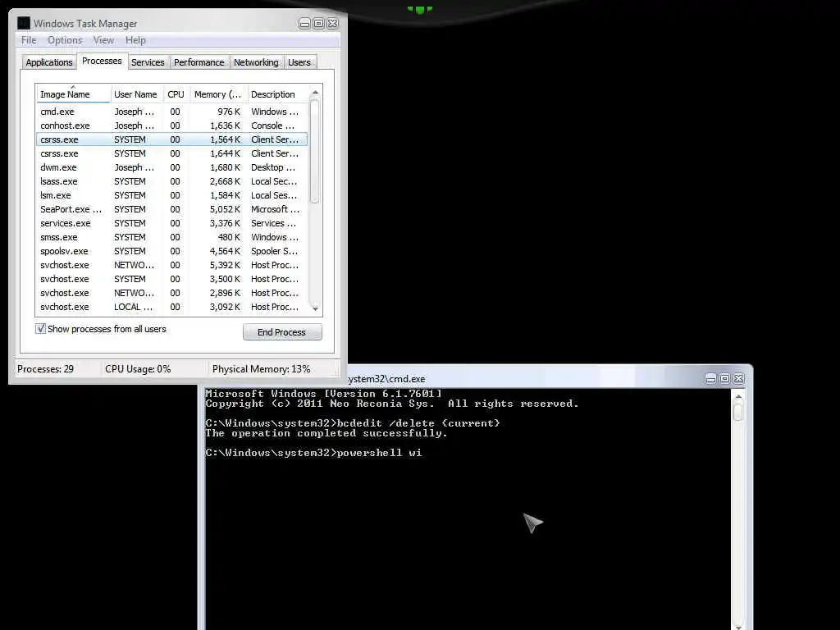Select csrss.exe row with 1,644 K
This screenshot has height=630, width=840.
[x=171, y=153]
